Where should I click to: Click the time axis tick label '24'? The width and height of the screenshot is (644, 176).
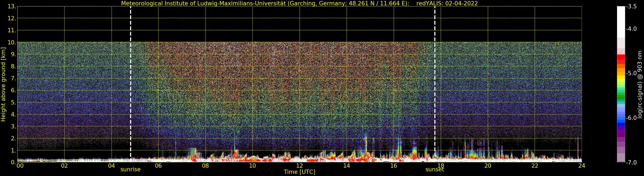pos(582,166)
